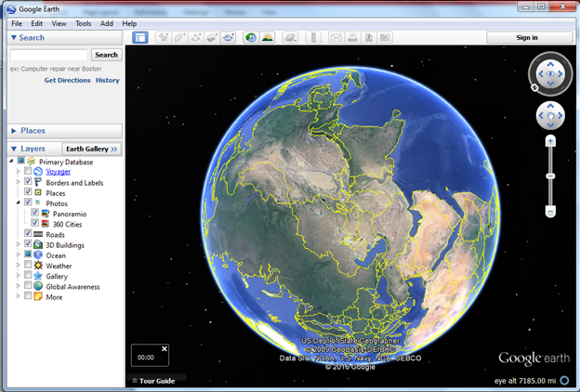Image resolution: width=580 pixels, height=392 pixels.
Task: Switch planets with the Saturn icon
Action: pyautogui.click(x=290, y=37)
